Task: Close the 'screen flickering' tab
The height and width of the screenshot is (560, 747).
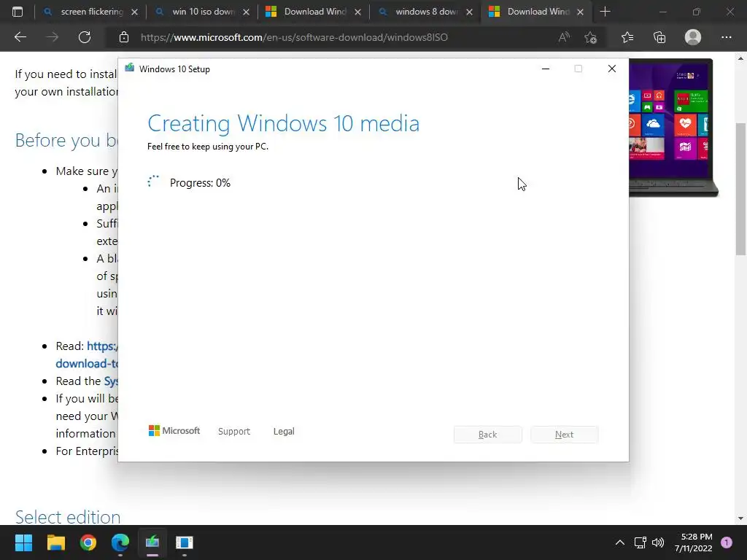Action: [x=135, y=12]
